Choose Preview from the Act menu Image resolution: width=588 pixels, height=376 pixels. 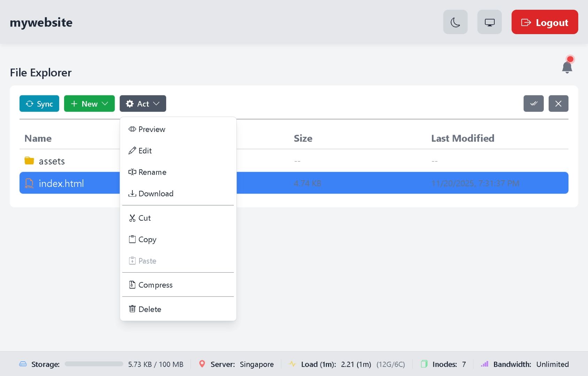coord(152,130)
